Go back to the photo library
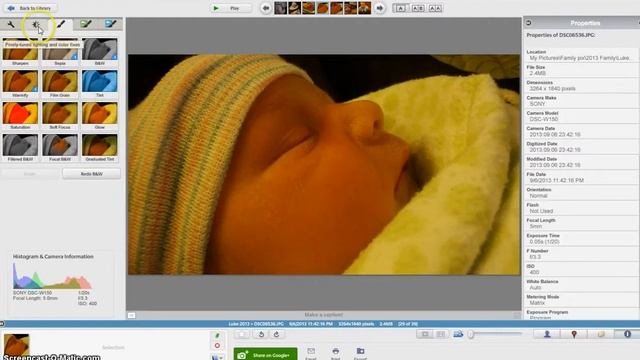Viewport: 640px width, 360px height. pos(30,8)
